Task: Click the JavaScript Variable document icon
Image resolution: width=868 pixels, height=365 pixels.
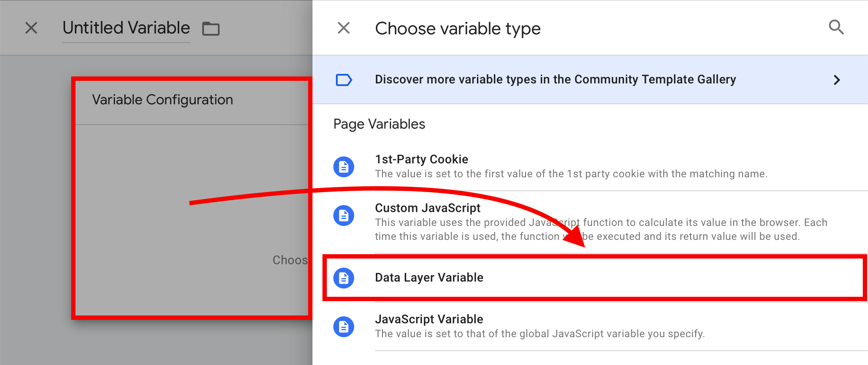Action: point(344,327)
